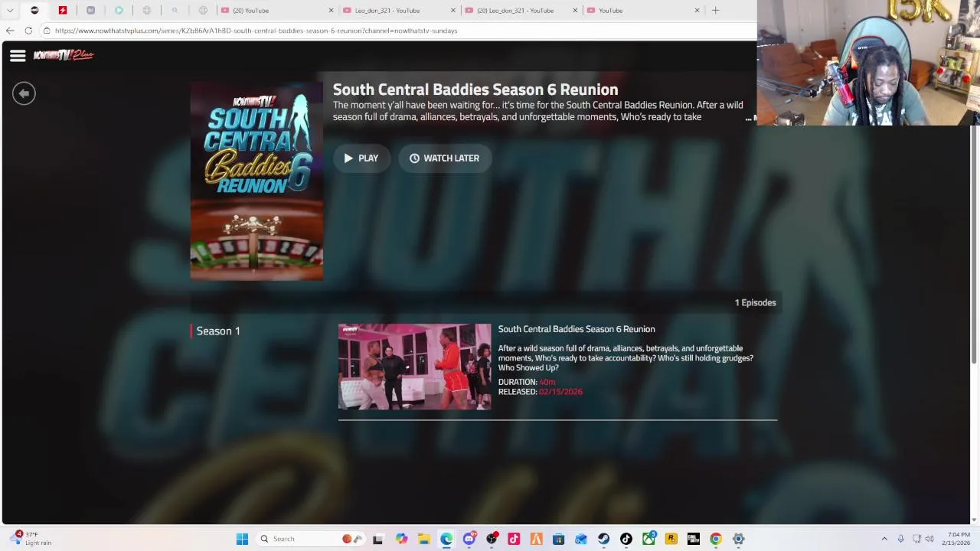The height and width of the screenshot is (551, 980).
Task: Open Microsoft Store from taskbar
Action: coord(558,539)
